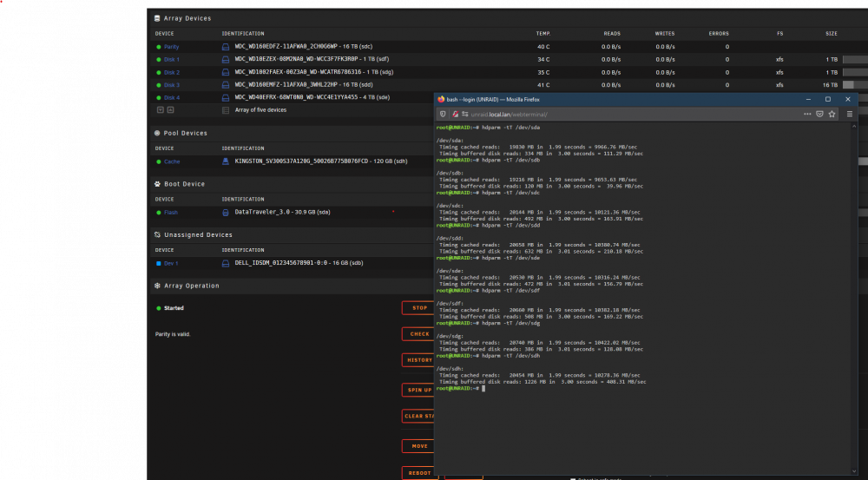The image size is (868, 480).
Task: Click the Cache green status indicator
Action: [159, 161]
